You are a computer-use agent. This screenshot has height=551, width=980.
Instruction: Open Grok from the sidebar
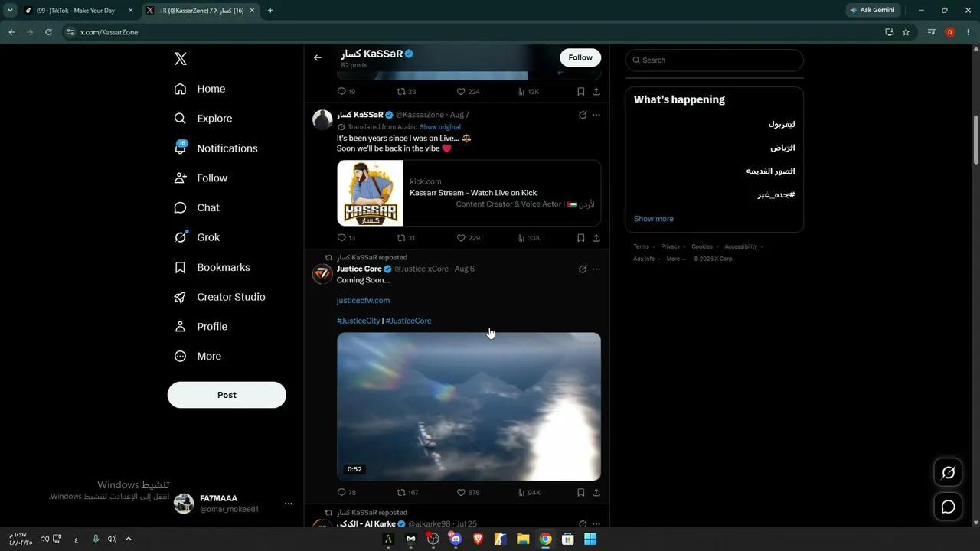click(x=197, y=237)
